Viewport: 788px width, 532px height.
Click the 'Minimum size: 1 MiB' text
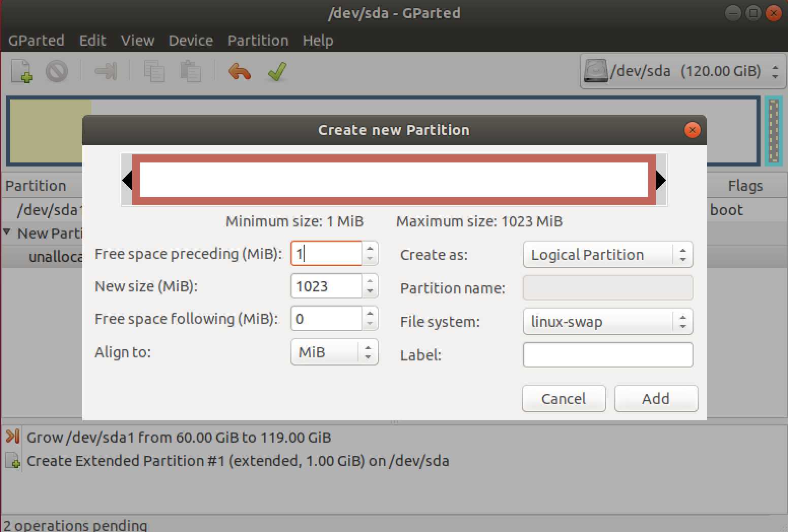click(294, 221)
